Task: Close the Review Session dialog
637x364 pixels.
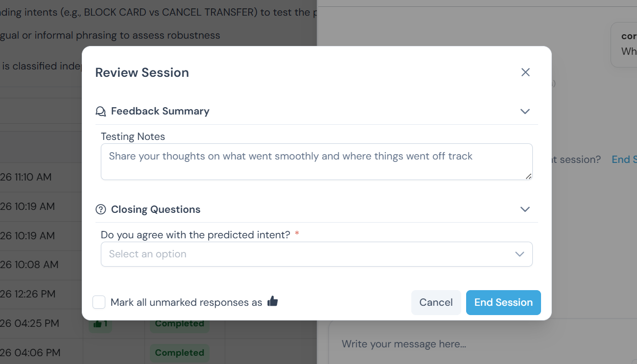Action: (x=525, y=72)
